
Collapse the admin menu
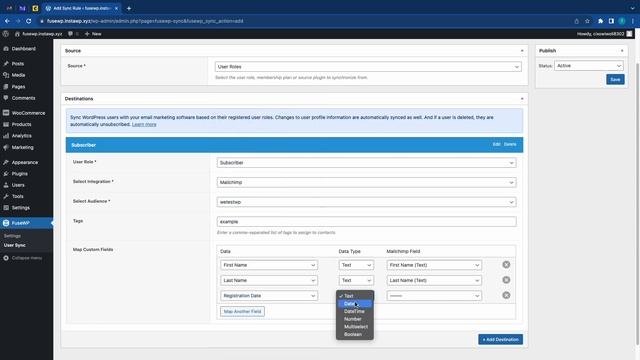pyautogui.click(x=23, y=258)
